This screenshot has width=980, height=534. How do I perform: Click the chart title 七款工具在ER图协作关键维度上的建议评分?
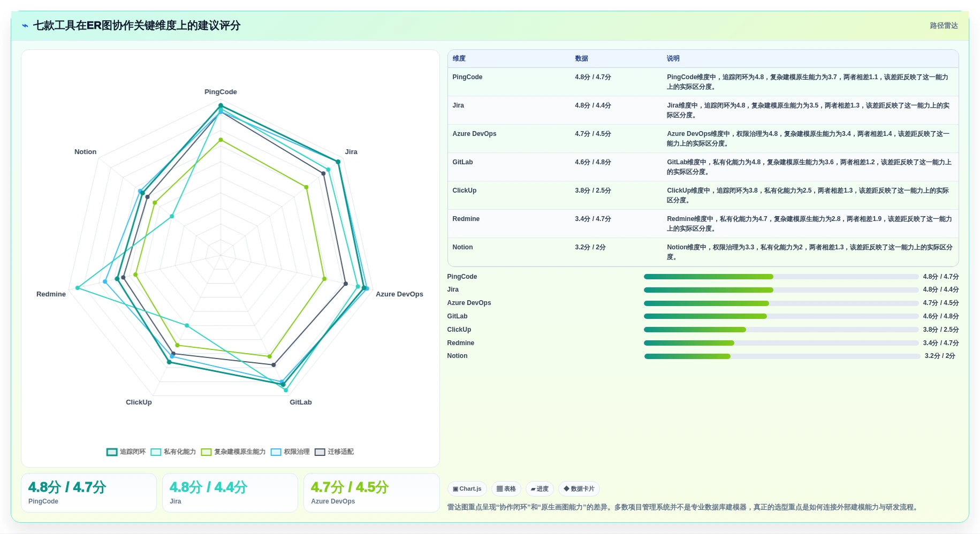(136, 26)
